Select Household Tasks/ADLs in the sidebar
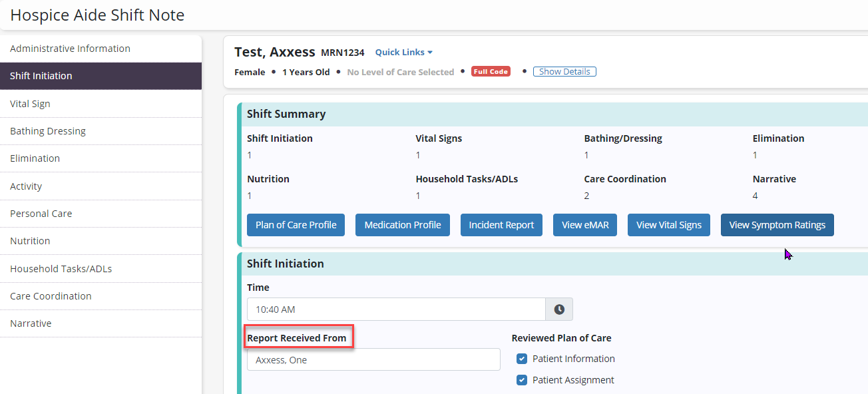This screenshot has height=394, width=868. coord(61,269)
